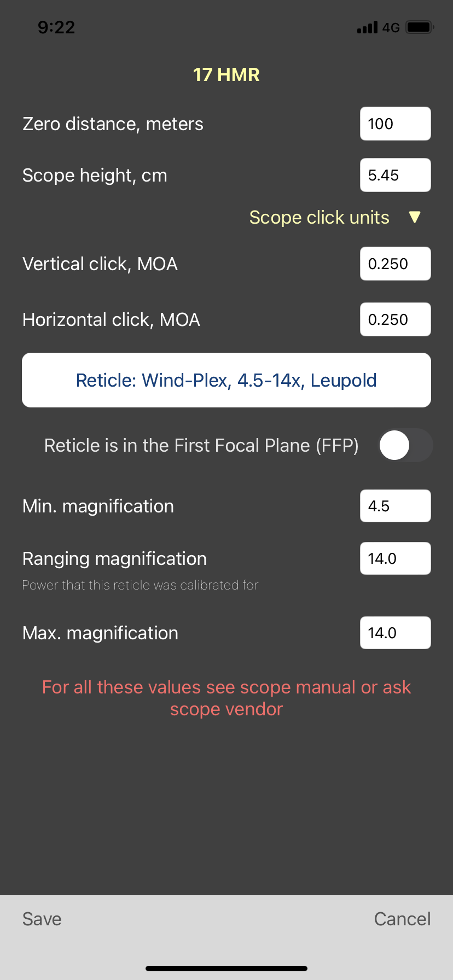Cancel editing the scope settings
Screen dimensions: 453x980
pos(402,919)
